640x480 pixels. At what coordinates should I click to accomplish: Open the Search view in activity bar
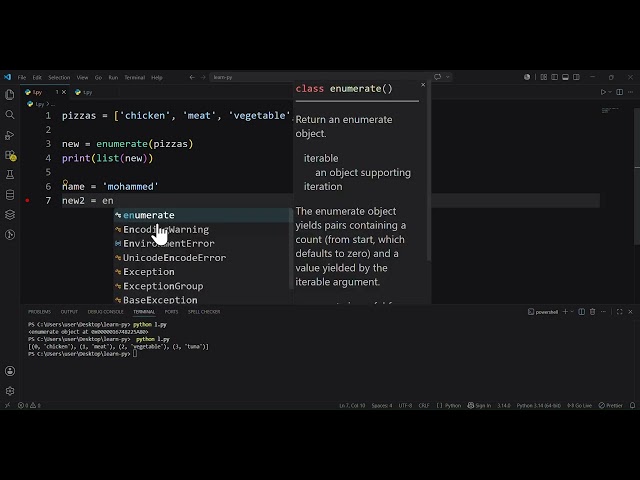click(10, 115)
